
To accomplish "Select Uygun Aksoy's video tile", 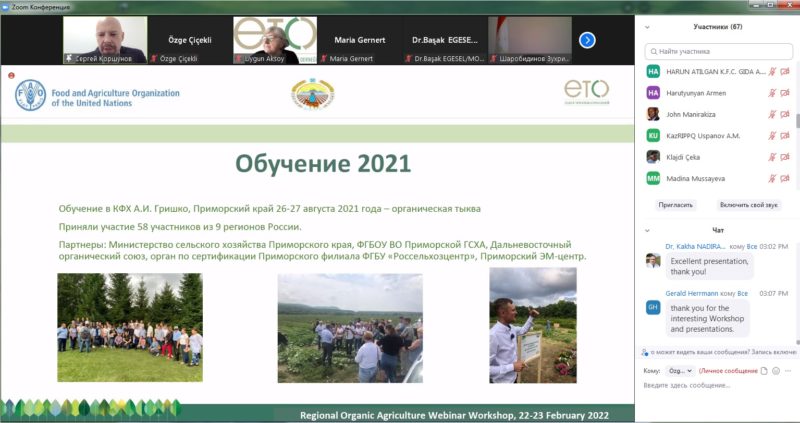I will (275, 40).
